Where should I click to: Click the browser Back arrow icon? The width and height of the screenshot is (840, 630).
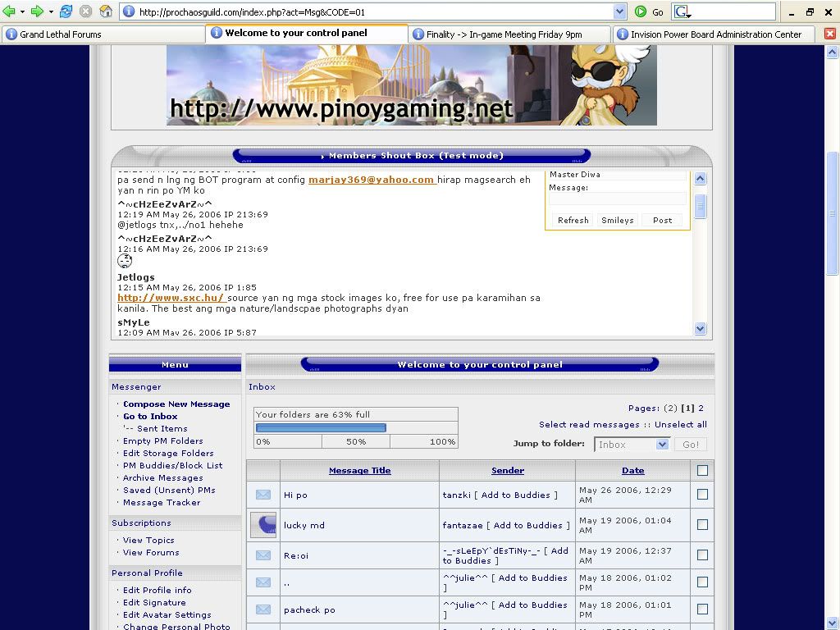[10, 11]
